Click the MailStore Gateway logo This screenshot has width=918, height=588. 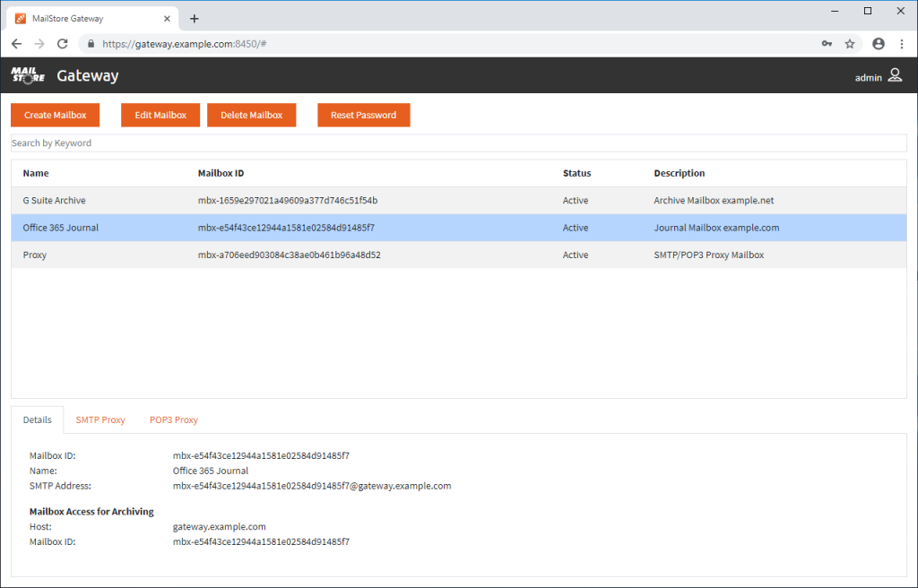[27, 76]
